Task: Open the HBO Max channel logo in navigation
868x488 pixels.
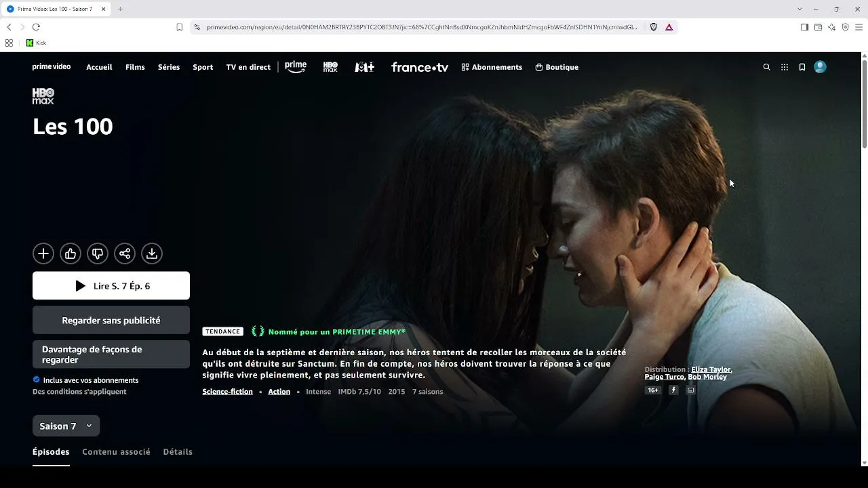Action: click(330, 67)
